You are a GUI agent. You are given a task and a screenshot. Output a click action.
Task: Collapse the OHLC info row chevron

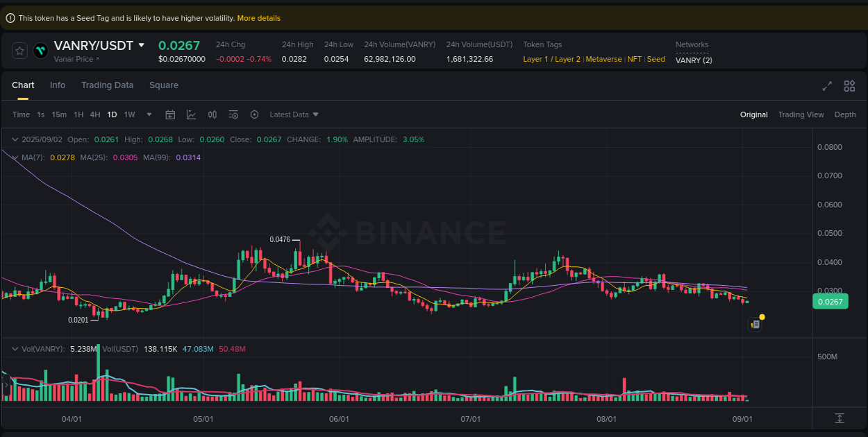pyautogui.click(x=14, y=139)
